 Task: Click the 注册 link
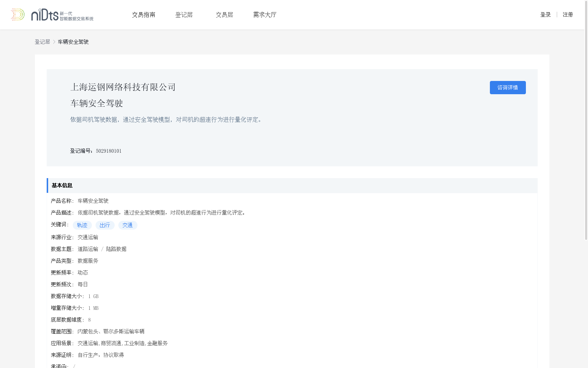[x=568, y=15]
